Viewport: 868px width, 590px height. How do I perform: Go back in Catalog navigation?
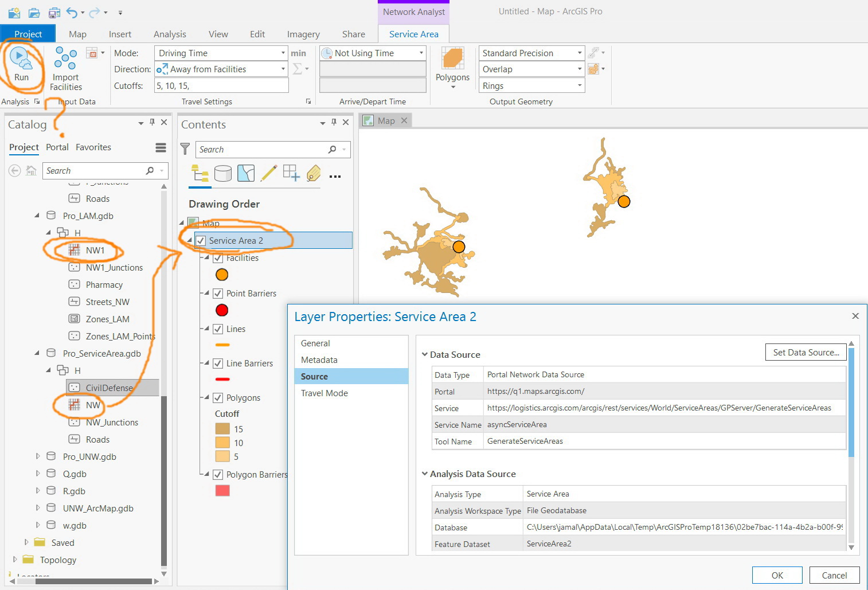[x=15, y=171]
